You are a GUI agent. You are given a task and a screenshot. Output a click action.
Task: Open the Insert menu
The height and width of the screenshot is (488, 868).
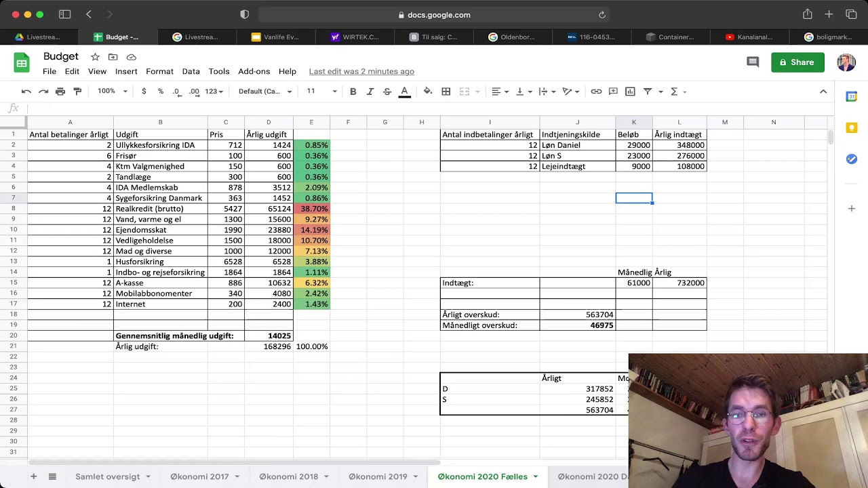tap(126, 71)
